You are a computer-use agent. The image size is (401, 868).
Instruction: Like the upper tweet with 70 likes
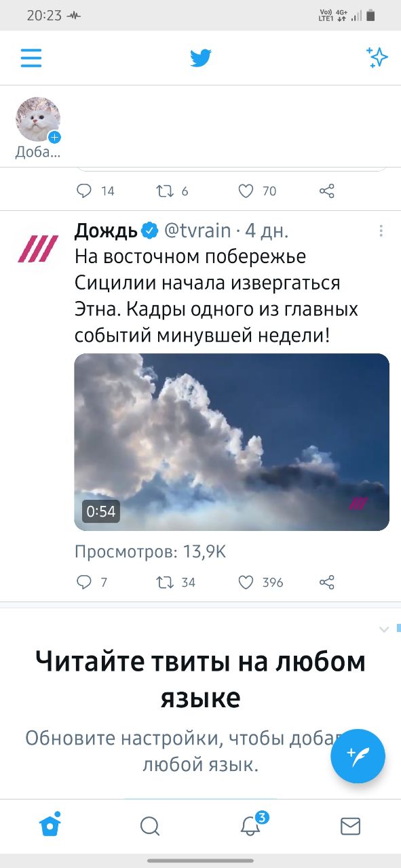tap(246, 191)
